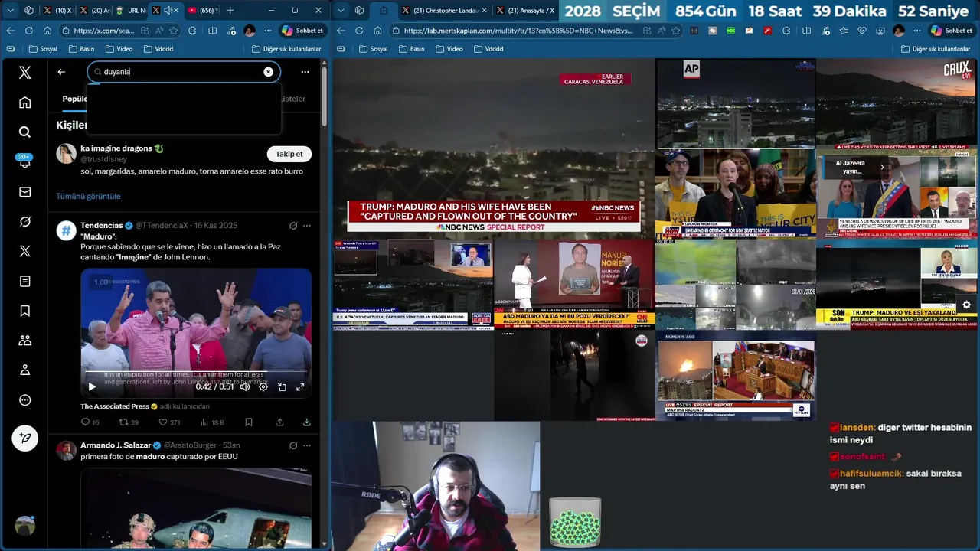The width and height of the screenshot is (980, 551).
Task: Play the Maduro tweet video
Action: (92, 386)
